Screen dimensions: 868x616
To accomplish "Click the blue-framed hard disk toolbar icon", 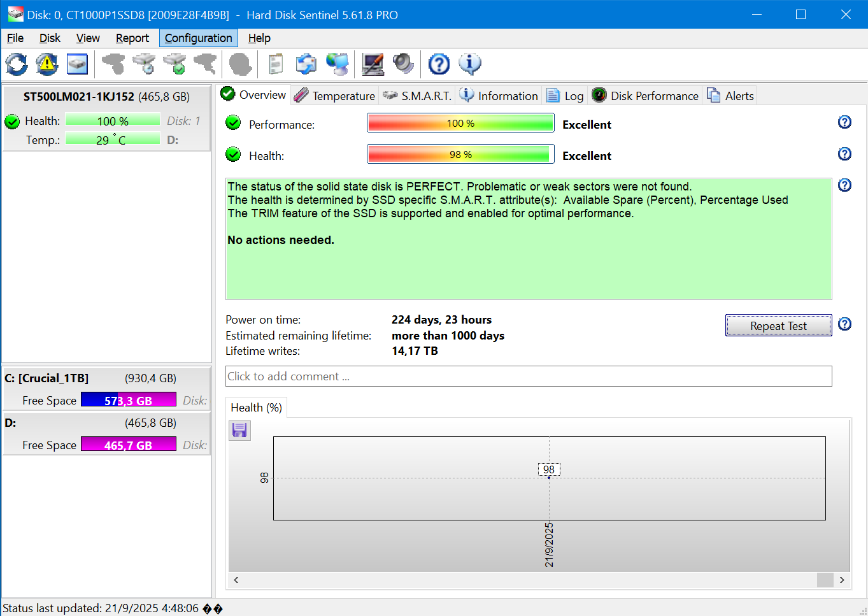I will point(77,64).
